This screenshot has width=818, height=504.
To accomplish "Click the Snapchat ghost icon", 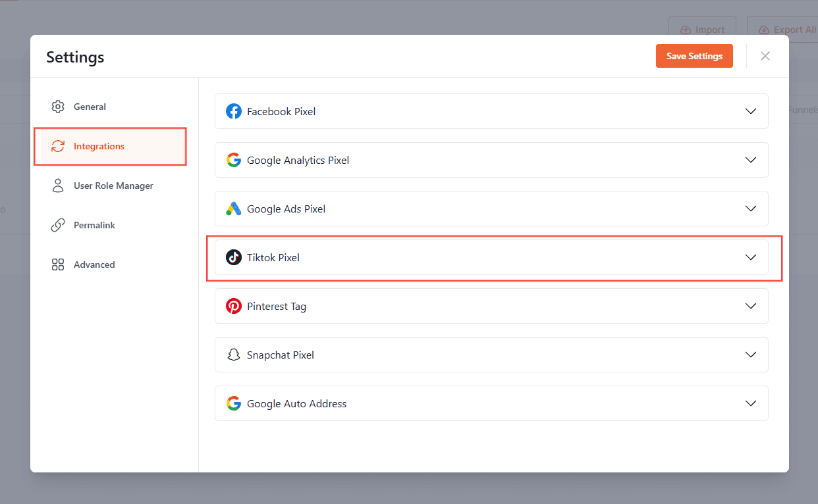I will [x=233, y=355].
